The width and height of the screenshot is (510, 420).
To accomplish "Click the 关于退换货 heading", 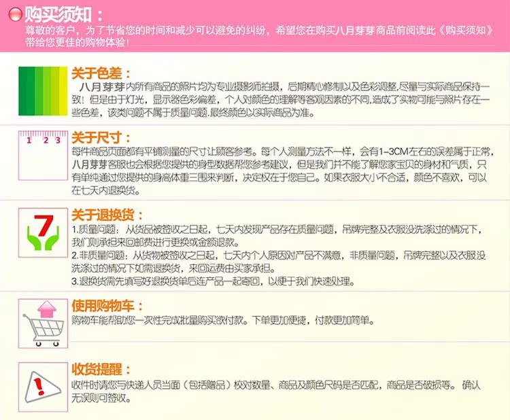I will (x=107, y=215).
